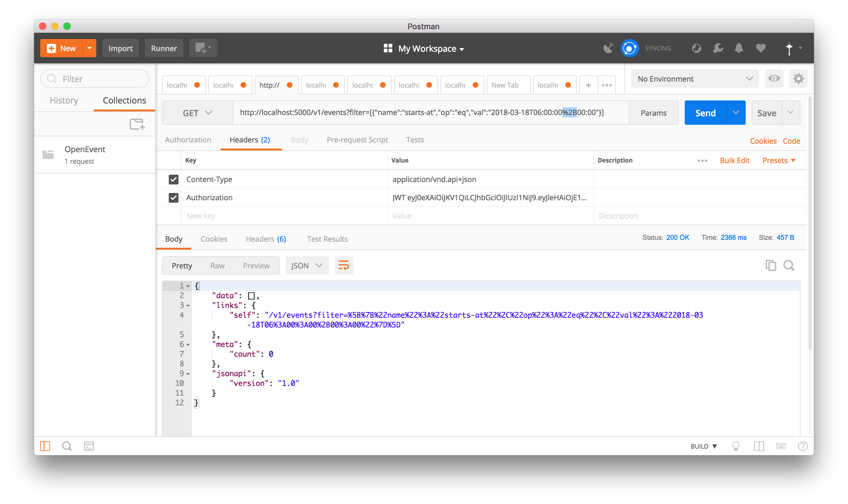Screen dimensions: 848x504
Task: Open manage environments gear icon
Action: point(798,79)
